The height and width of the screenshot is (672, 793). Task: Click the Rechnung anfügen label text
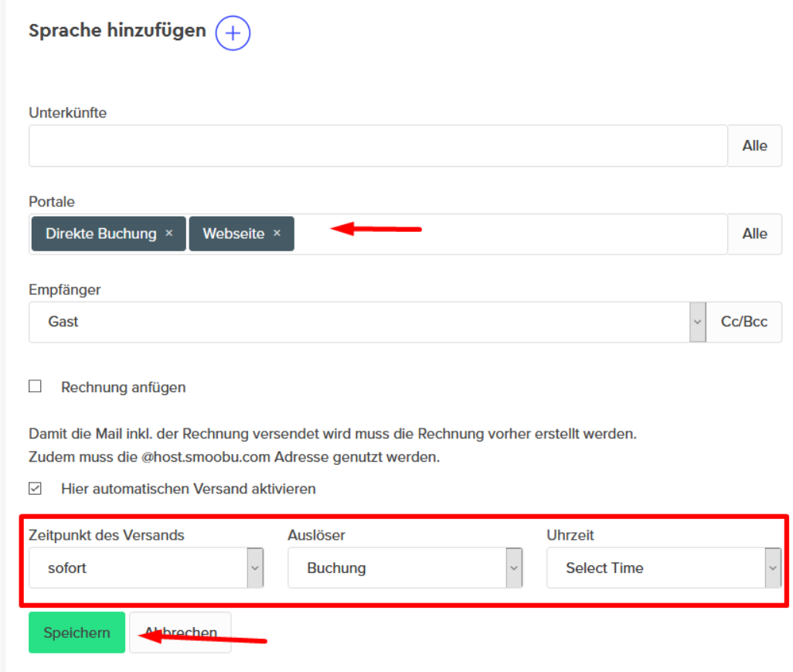(x=124, y=387)
